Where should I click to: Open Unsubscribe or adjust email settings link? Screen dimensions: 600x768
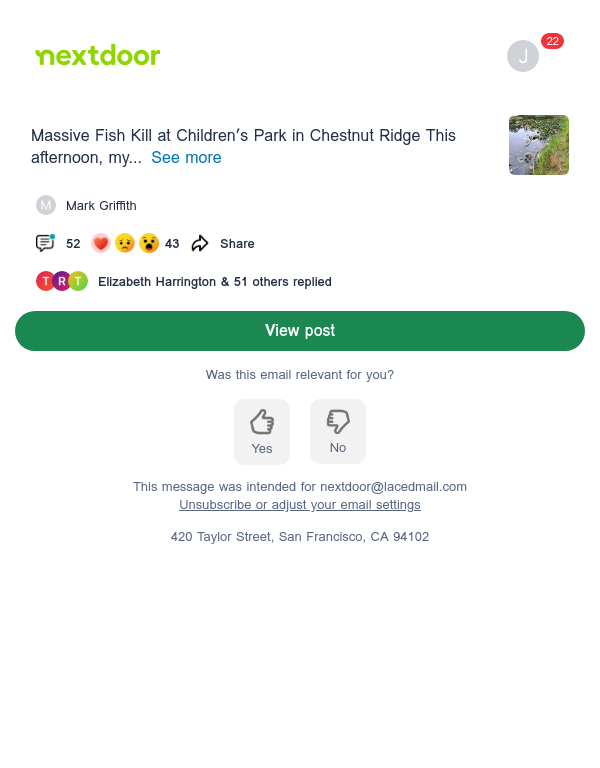coord(300,504)
